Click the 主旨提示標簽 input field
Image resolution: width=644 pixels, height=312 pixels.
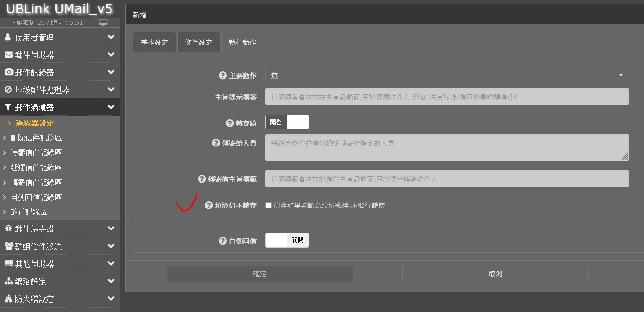tap(446, 97)
